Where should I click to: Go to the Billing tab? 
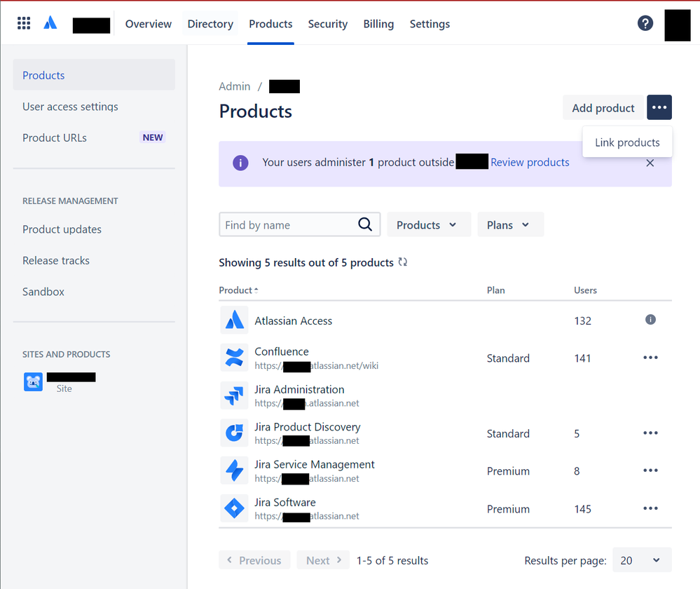pyautogui.click(x=378, y=24)
